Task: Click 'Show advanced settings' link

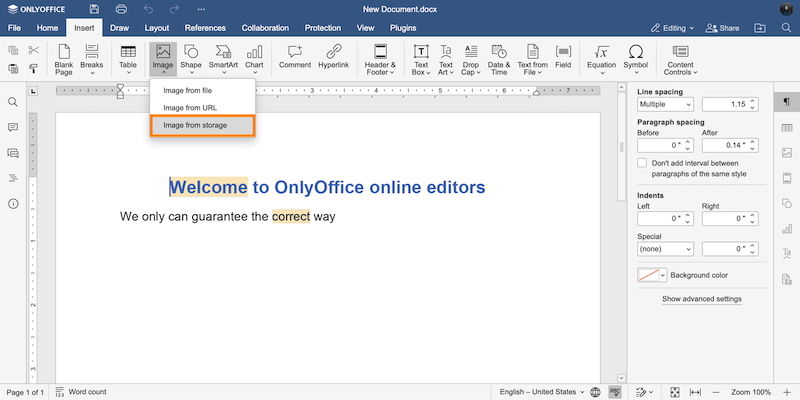Action: [702, 299]
